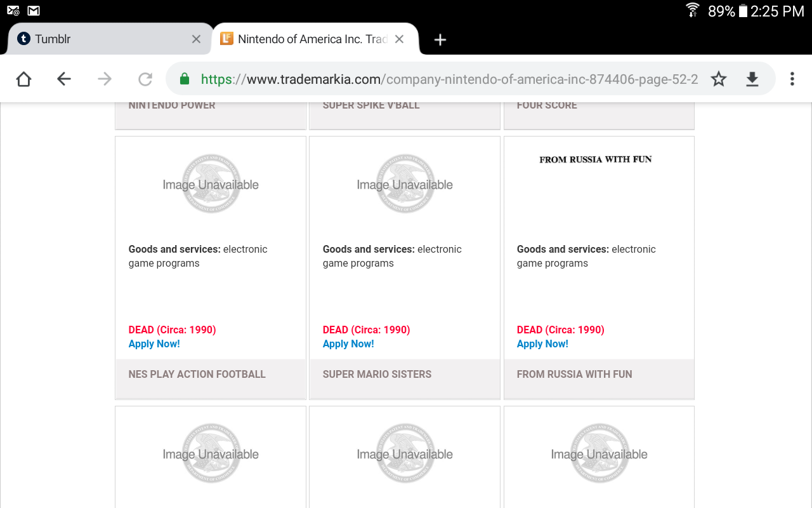Go back with the back arrow
Viewport: 812px width, 508px height.
pyautogui.click(x=64, y=79)
